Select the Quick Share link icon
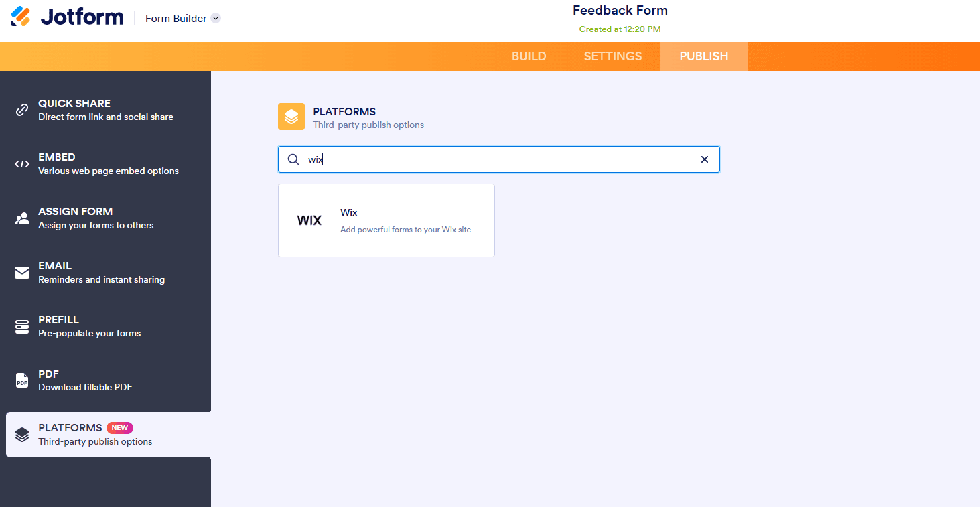 tap(22, 109)
